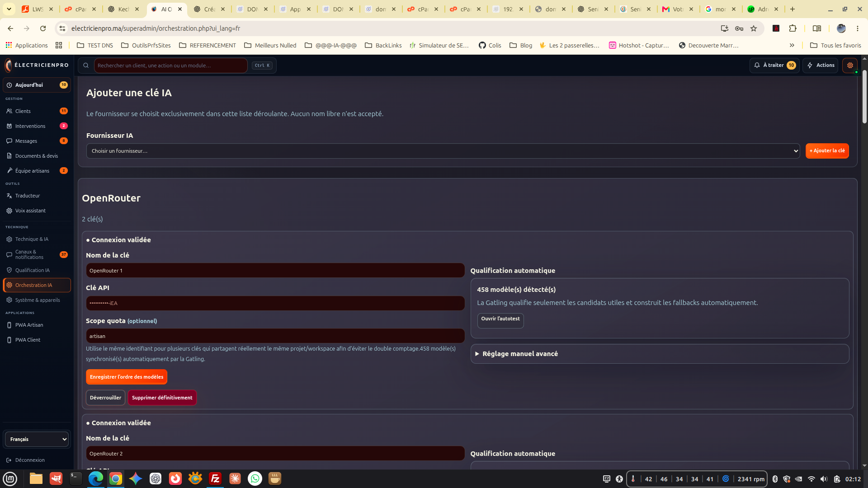The height and width of the screenshot is (488, 868).
Task: Click Supprimer définitivement button
Action: (x=162, y=398)
